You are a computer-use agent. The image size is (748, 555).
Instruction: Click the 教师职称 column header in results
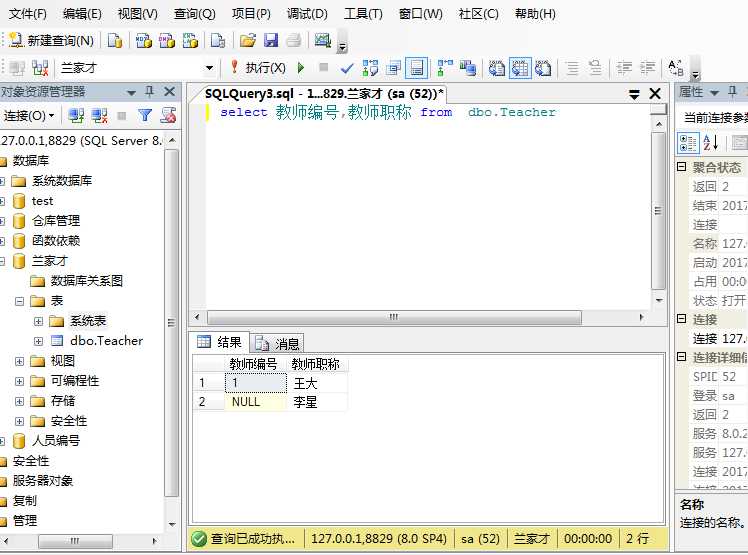(315, 364)
